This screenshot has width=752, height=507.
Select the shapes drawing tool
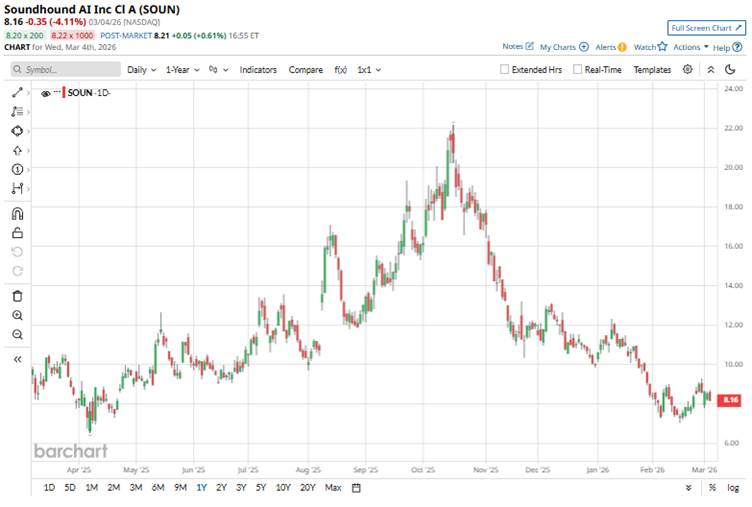pyautogui.click(x=17, y=131)
